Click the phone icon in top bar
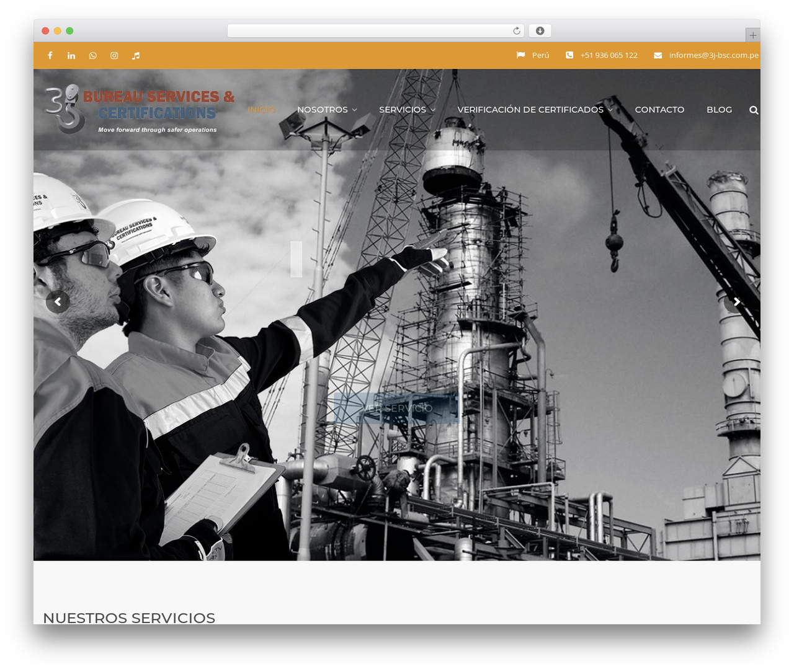The height and width of the screenshot is (672, 794). tap(569, 55)
